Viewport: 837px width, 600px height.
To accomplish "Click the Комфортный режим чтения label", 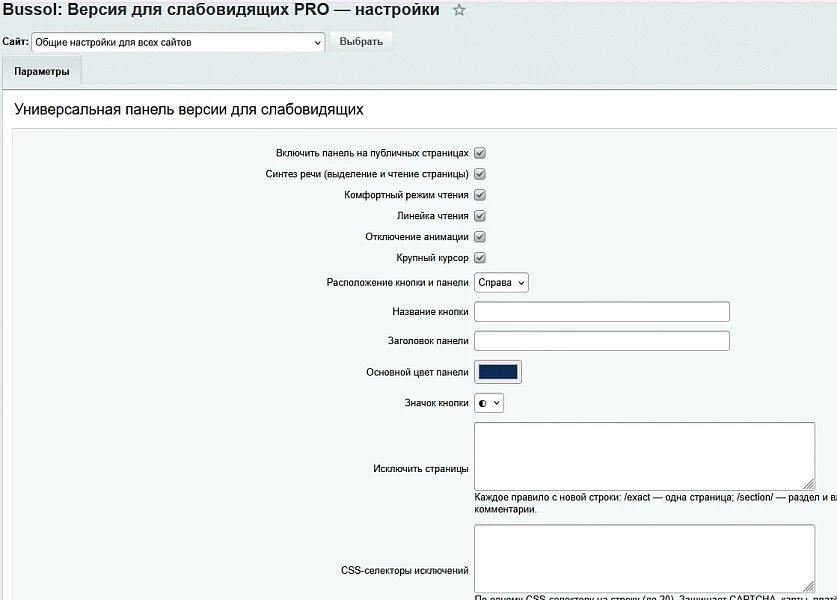I will [x=406, y=195].
